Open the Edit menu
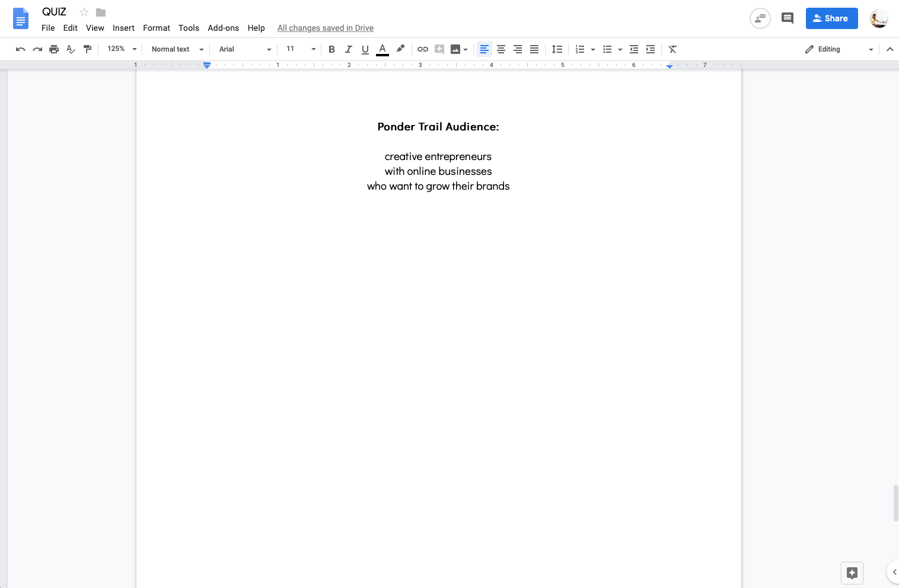The image size is (899, 588). [x=71, y=28]
